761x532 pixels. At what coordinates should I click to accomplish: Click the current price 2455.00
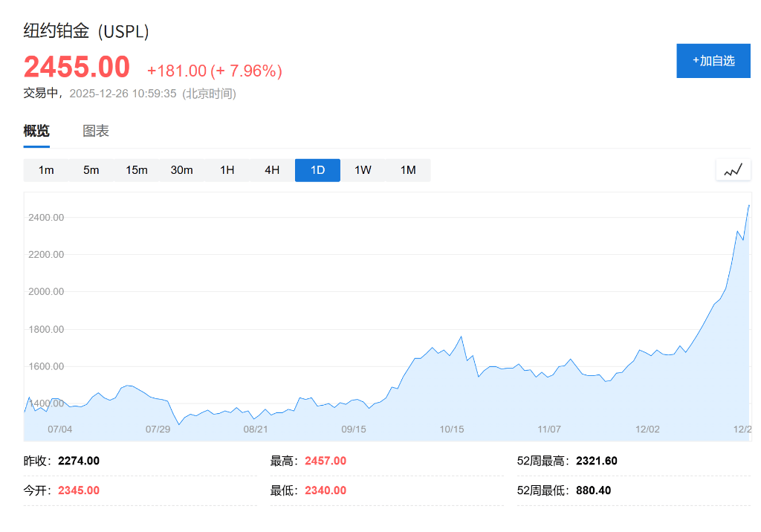click(77, 68)
